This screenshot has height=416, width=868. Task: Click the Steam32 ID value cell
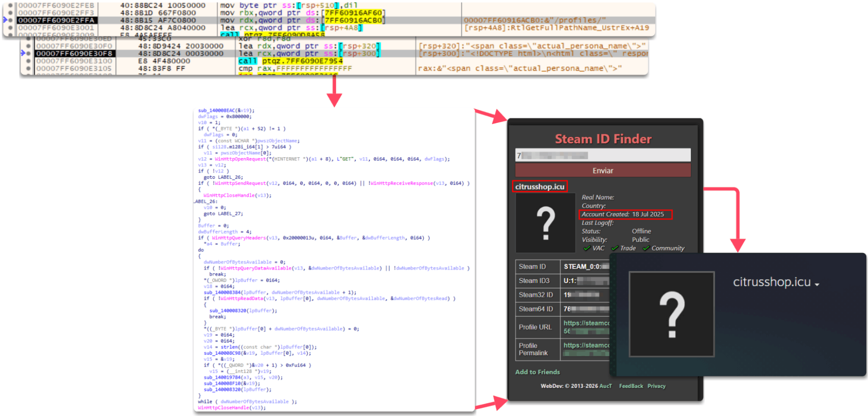pos(585,295)
